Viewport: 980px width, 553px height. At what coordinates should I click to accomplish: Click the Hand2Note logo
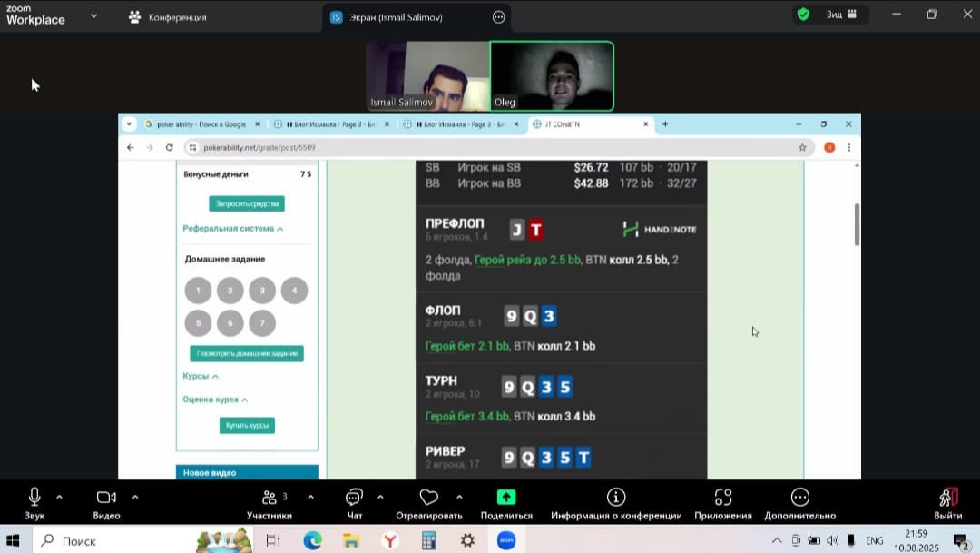660,230
